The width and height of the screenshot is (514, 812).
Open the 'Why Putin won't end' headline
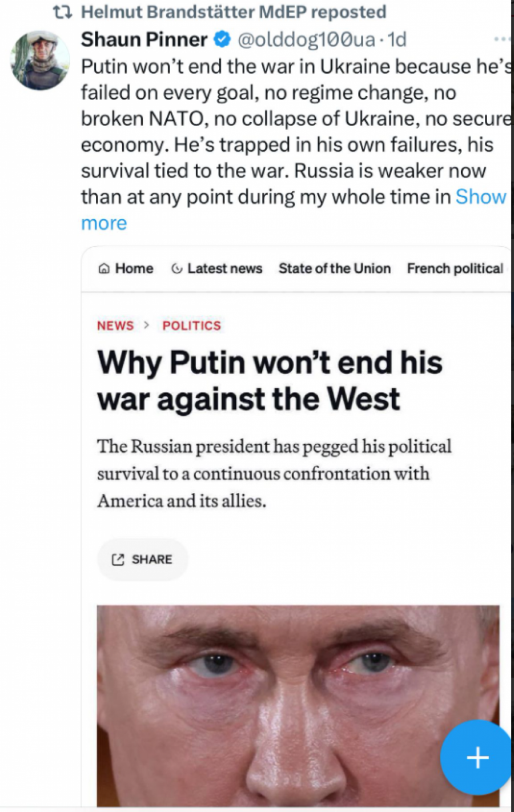(x=270, y=380)
